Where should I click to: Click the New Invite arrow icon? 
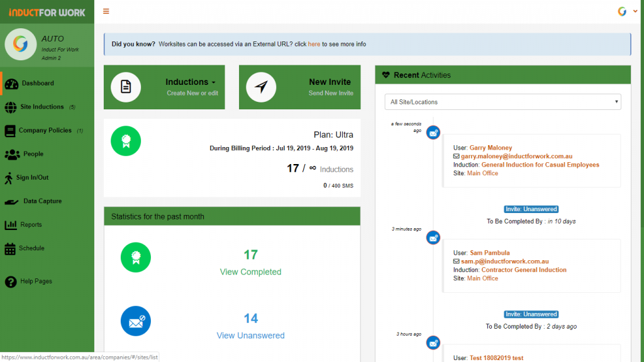click(x=261, y=87)
